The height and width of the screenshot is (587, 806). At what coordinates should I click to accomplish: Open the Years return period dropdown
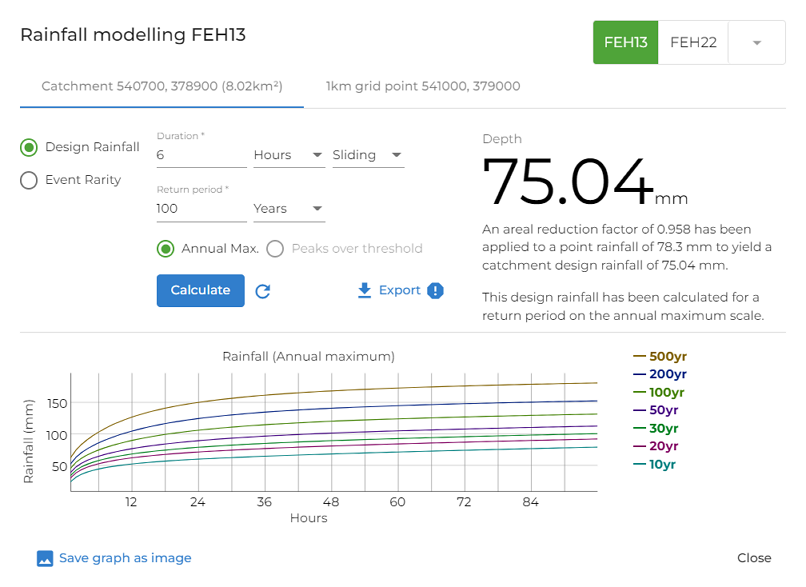click(289, 208)
